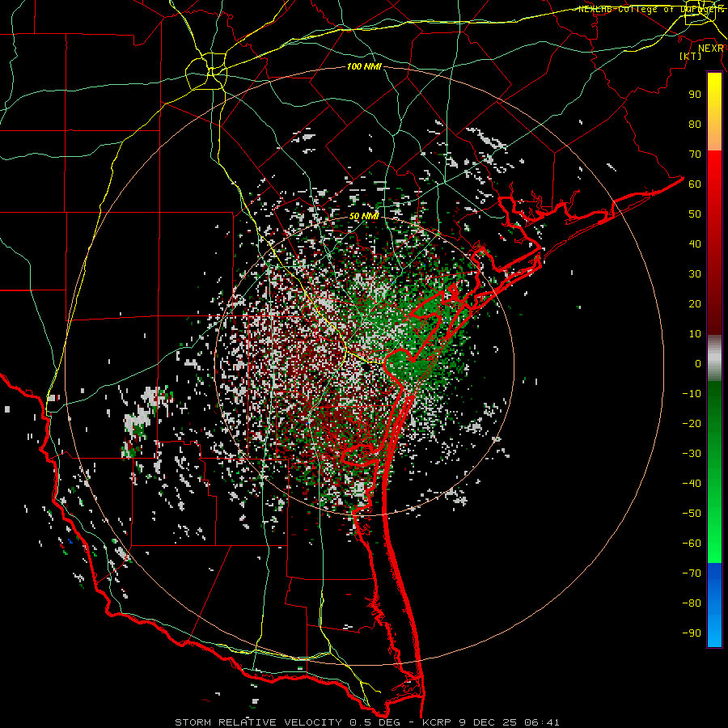Click the "[KT]" units label

pos(691,56)
